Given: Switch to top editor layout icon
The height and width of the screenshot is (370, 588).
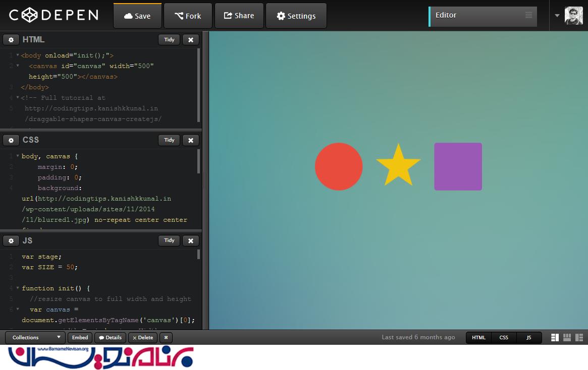Looking at the screenshot, I should click(567, 338).
